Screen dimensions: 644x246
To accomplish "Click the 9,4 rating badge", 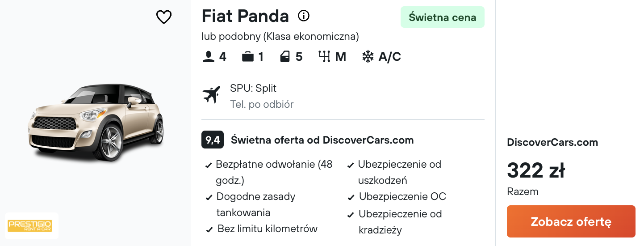I will (213, 140).
